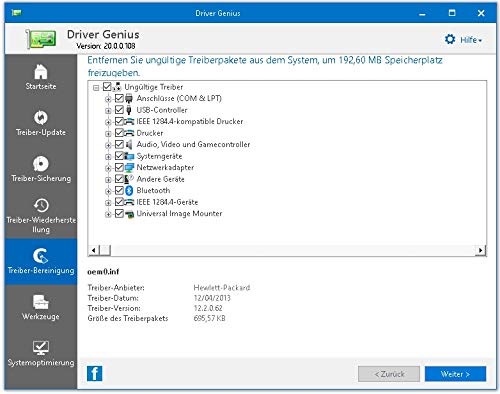Open the Startseite home icon
Viewport: 500px width, 394px height.
(41, 71)
